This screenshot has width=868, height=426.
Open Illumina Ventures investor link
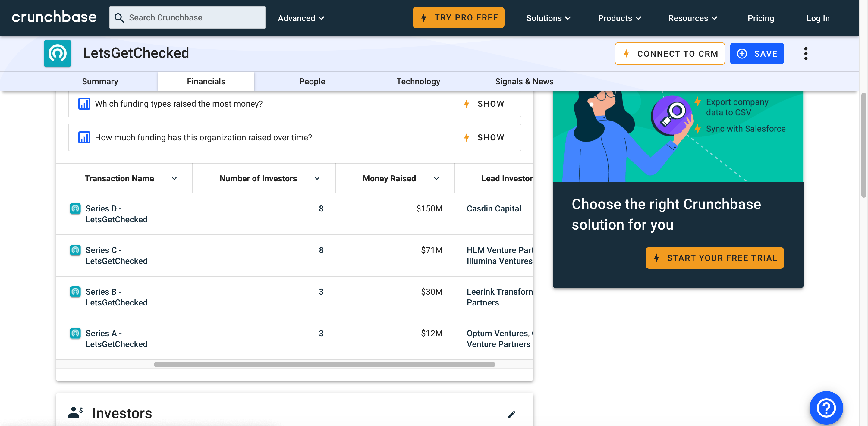tap(499, 261)
